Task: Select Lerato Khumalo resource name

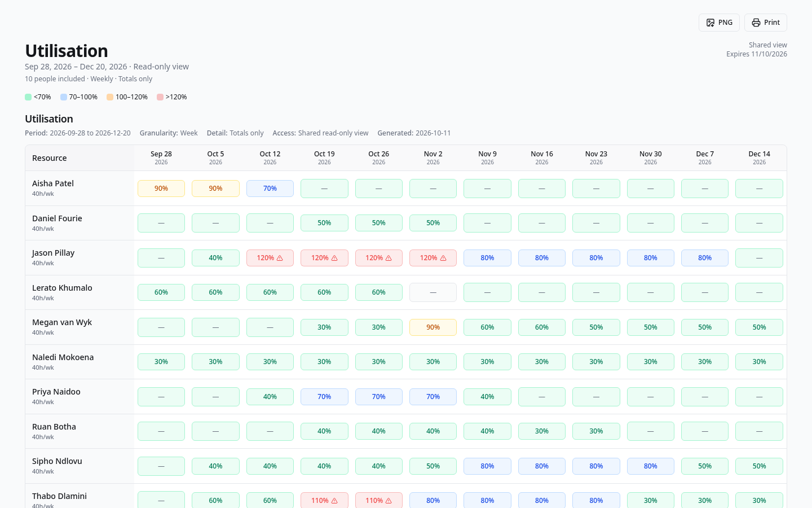Action: tap(62, 288)
